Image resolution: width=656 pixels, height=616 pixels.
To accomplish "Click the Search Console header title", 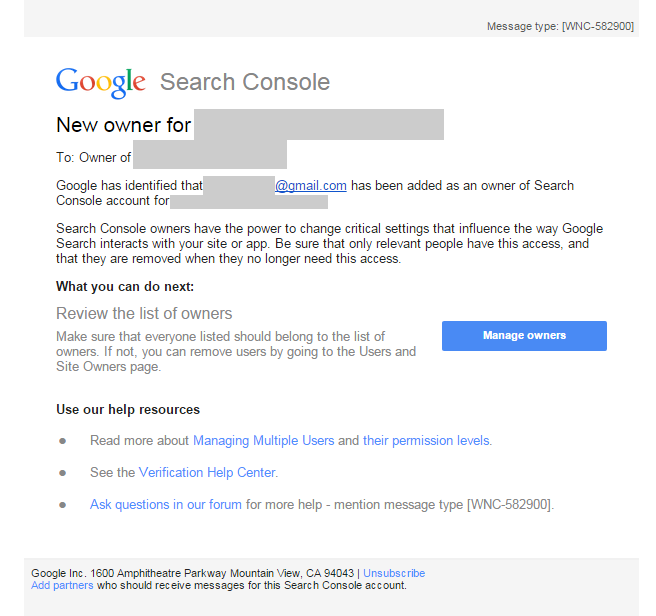I will coord(245,82).
